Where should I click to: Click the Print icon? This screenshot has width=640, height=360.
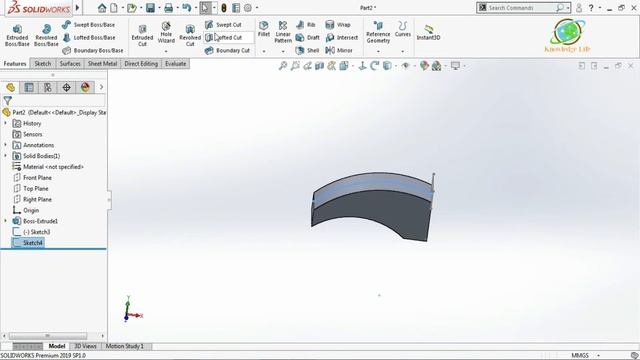point(169,8)
